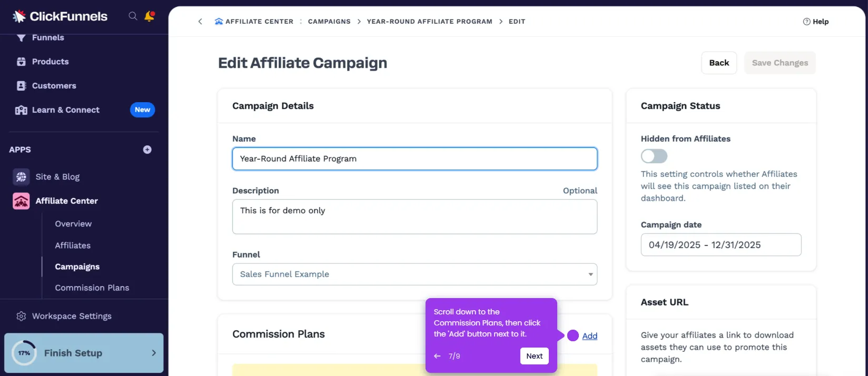
Task: Click the Campaign date field
Action: [721, 245]
